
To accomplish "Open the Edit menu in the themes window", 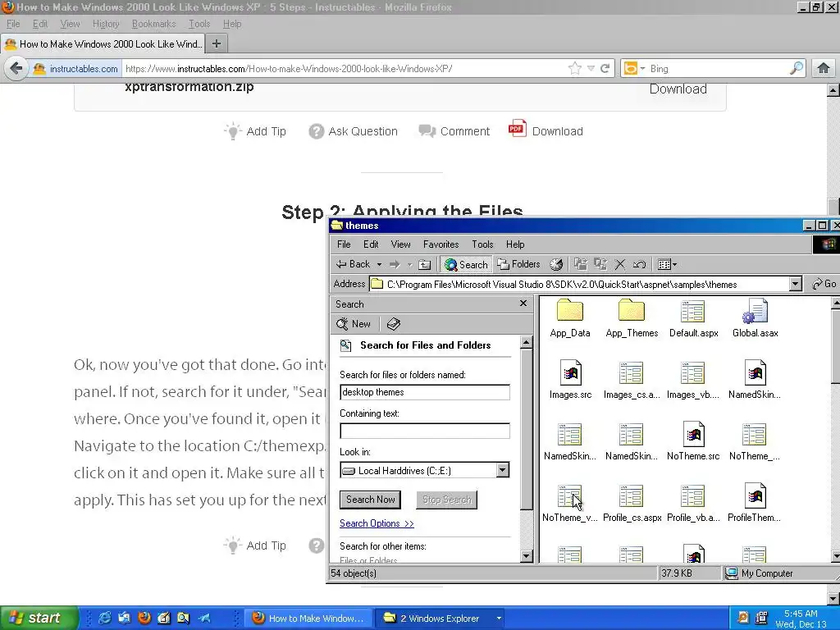I will pyautogui.click(x=371, y=244).
